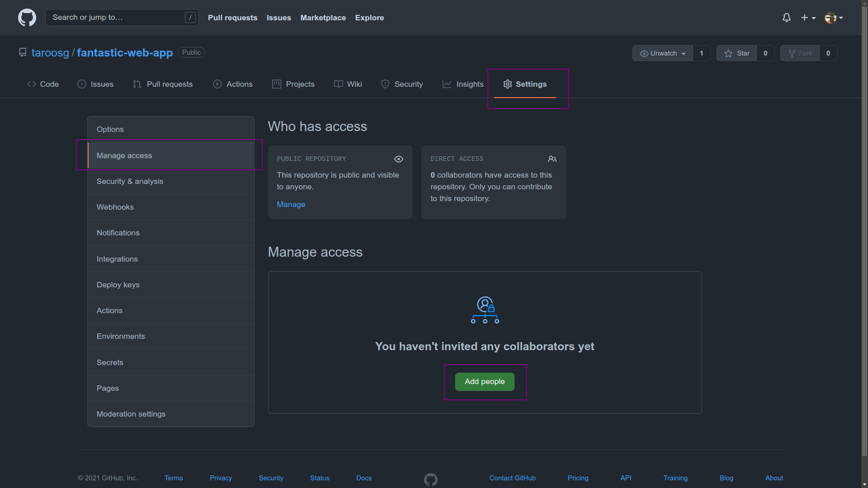Open Contact GitHub footer link

pyautogui.click(x=512, y=478)
